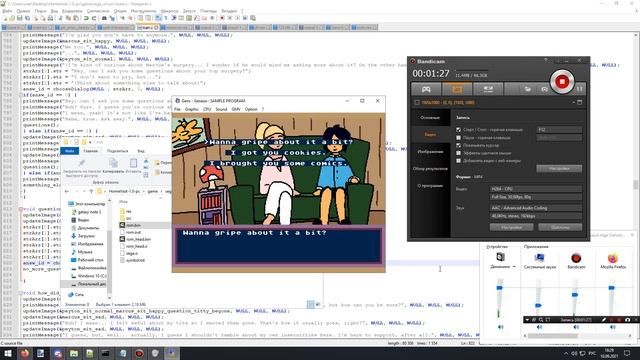The width and height of the screenshot is (640, 360).
Task: Click the Save icon in Notepad++ toolbar
Action: pos(20,18)
